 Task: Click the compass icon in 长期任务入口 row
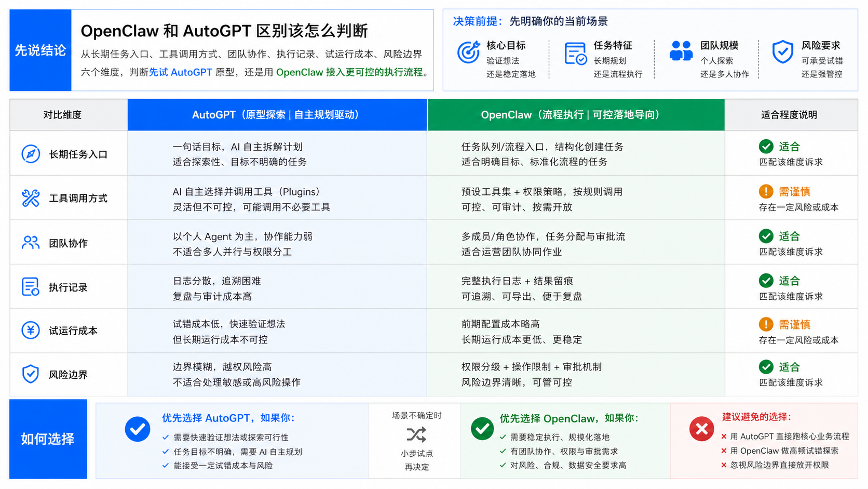coord(31,154)
